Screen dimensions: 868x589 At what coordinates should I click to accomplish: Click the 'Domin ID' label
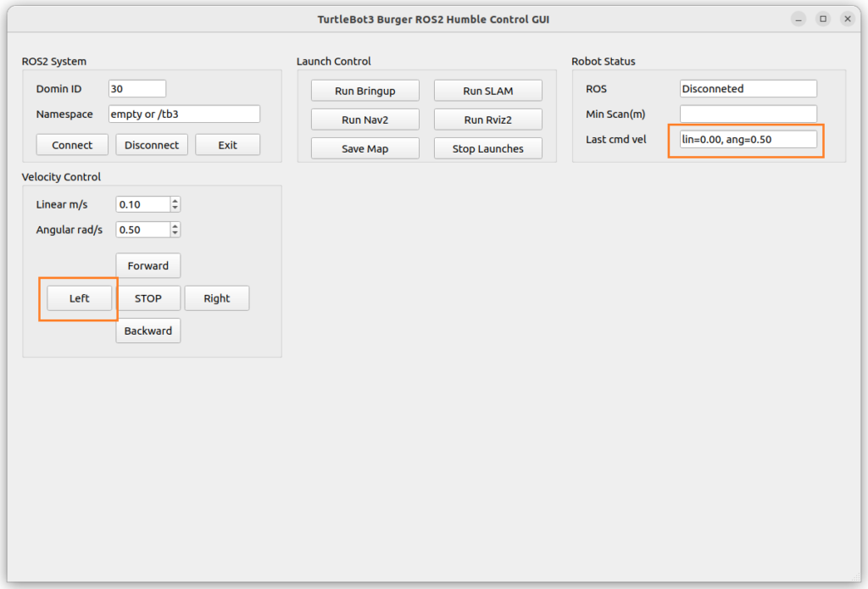58,89
